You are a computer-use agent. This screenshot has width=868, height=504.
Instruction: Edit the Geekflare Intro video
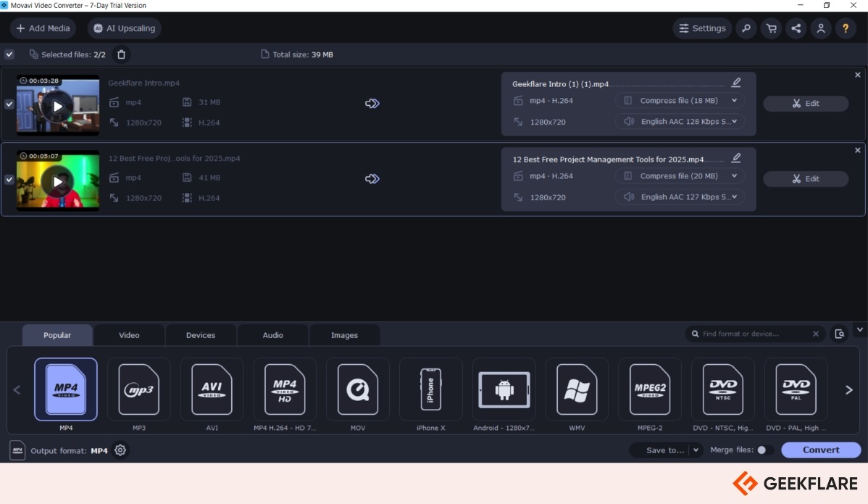pos(806,104)
